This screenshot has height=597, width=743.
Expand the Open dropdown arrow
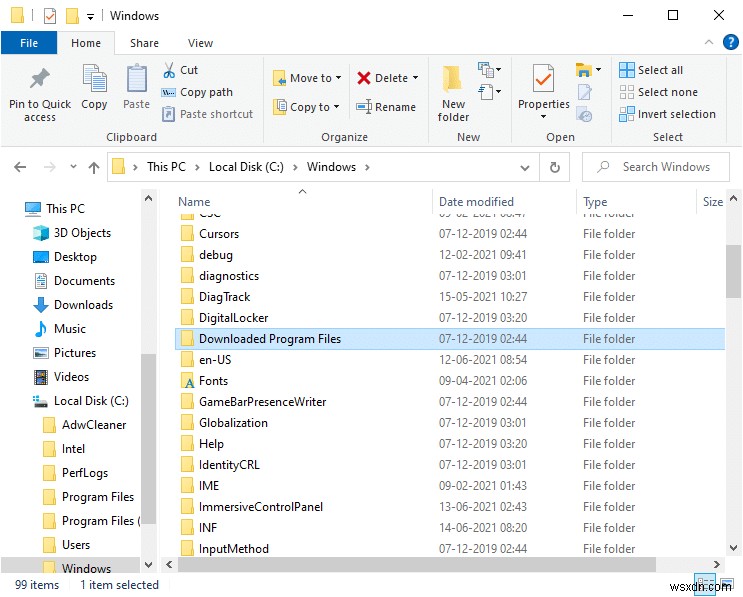(599, 70)
